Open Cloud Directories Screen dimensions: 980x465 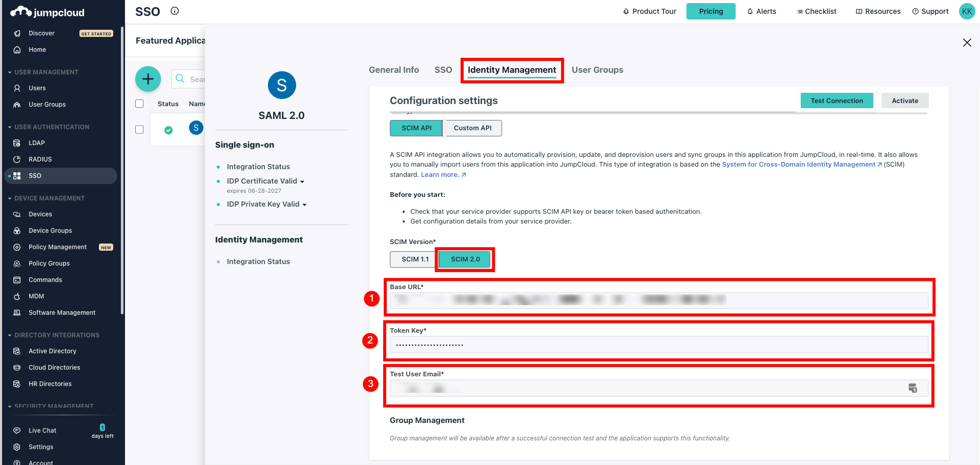point(54,368)
